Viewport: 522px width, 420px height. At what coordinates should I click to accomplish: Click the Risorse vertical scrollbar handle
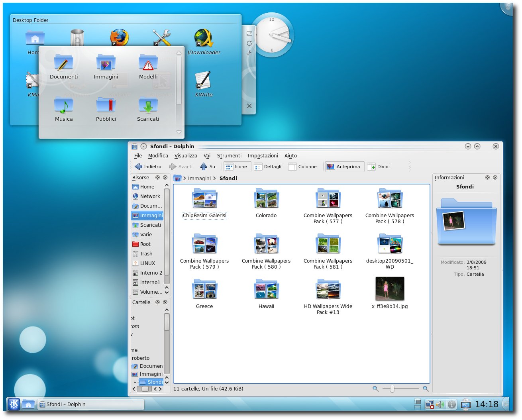point(167,232)
